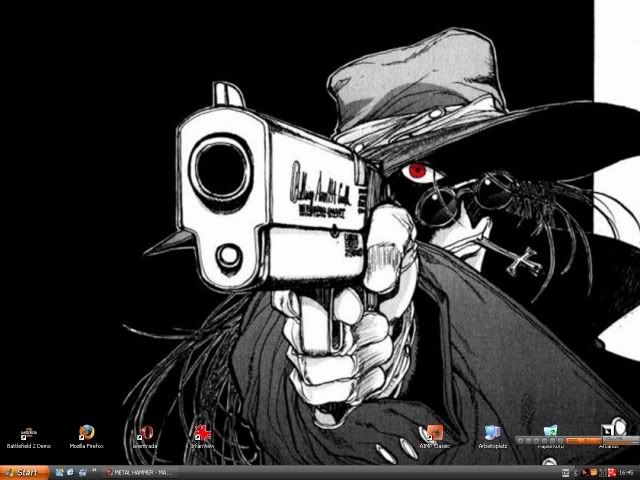Click the orange tray icon
The image size is (640, 480).
click(594, 473)
